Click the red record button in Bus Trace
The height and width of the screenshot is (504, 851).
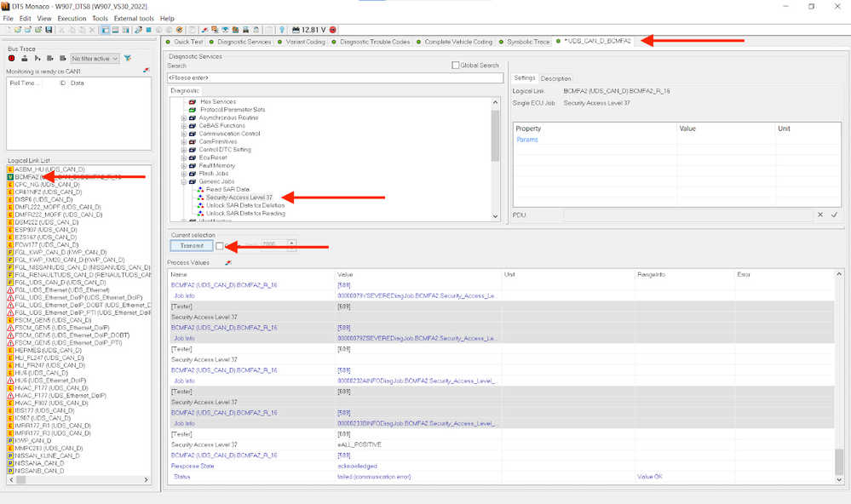point(11,58)
